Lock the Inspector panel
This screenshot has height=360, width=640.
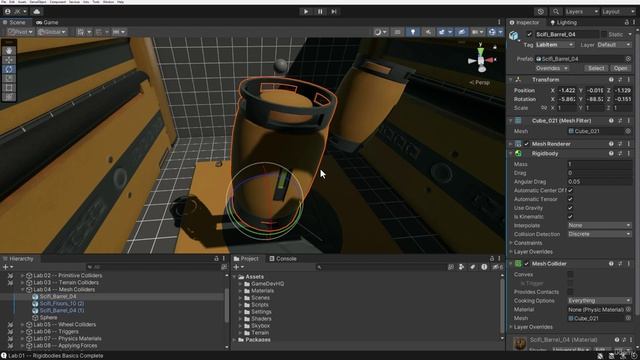tap(627, 22)
